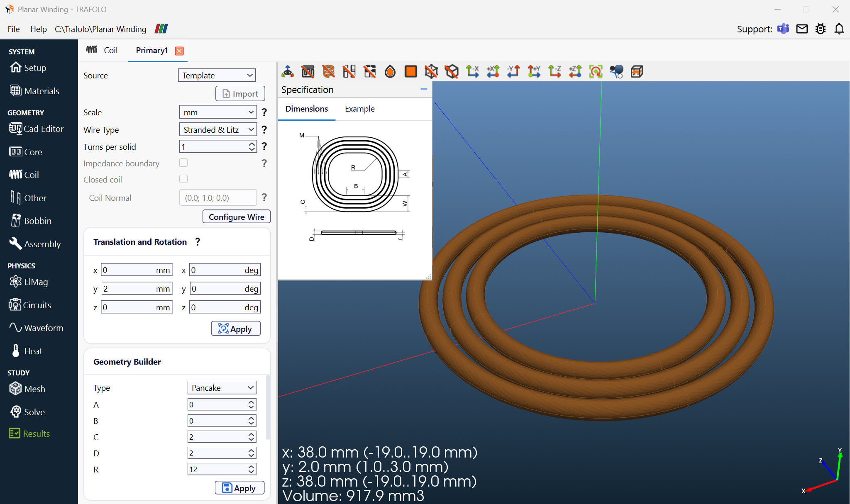
Task: Apply the Geometry Builder settings
Action: (x=239, y=488)
